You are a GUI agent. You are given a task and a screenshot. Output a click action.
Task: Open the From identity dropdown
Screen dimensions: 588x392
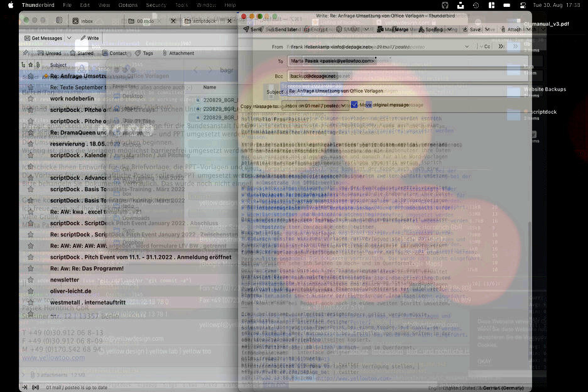coord(467,47)
